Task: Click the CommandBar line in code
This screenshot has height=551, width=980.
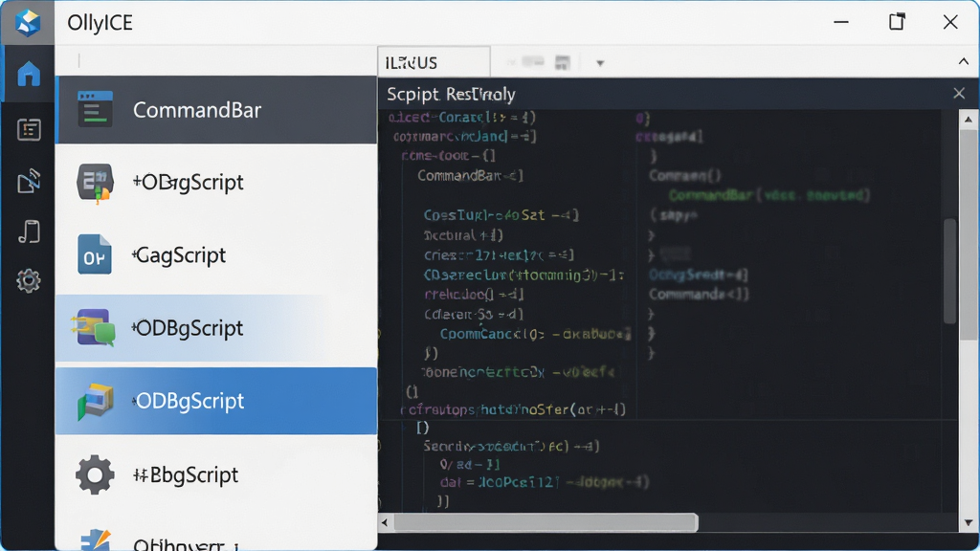Action: [470, 176]
